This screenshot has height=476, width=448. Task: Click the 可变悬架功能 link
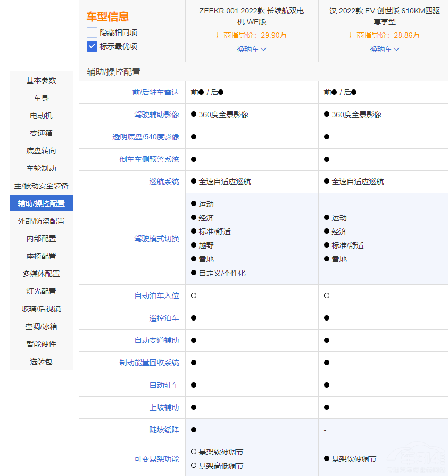pos(156,459)
